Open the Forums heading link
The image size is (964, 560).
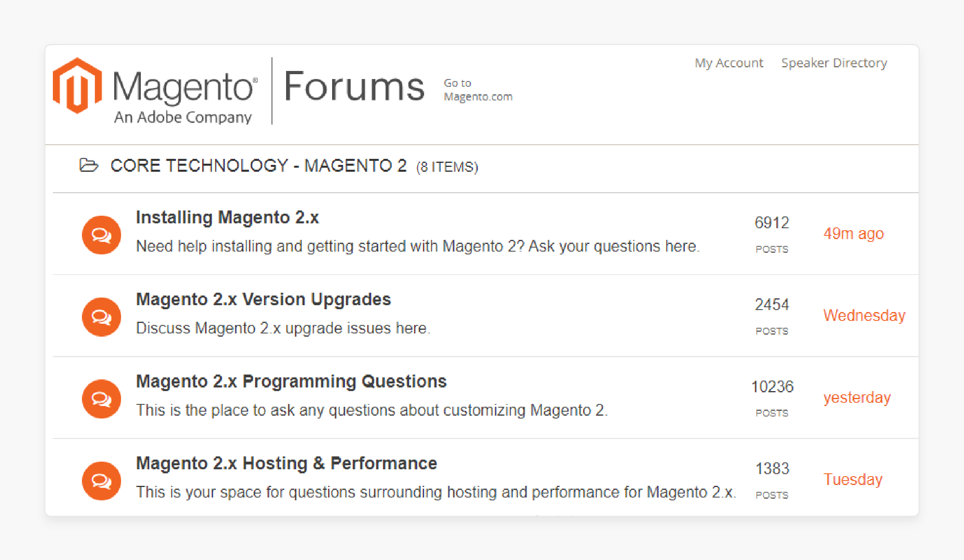pyautogui.click(x=354, y=86)
